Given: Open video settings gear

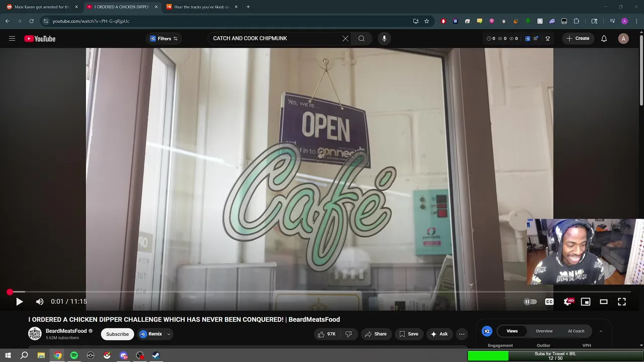Looking at the screenshot, I should click(568, 302).
